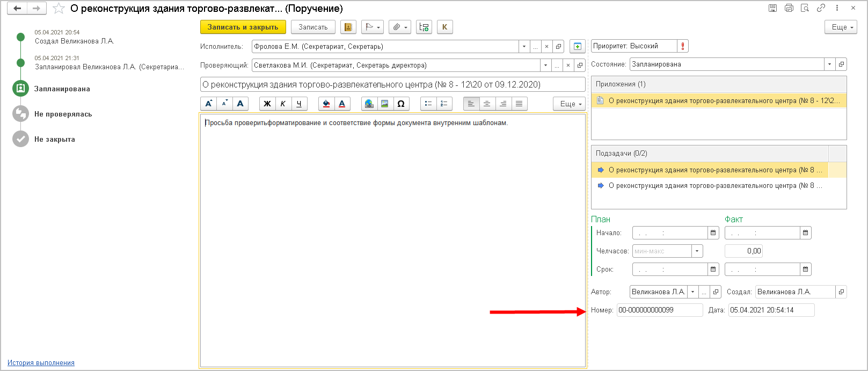Open selection dialog for Проверяющий
The width and height of the screenshot is (868, 371).
(557, 66)
